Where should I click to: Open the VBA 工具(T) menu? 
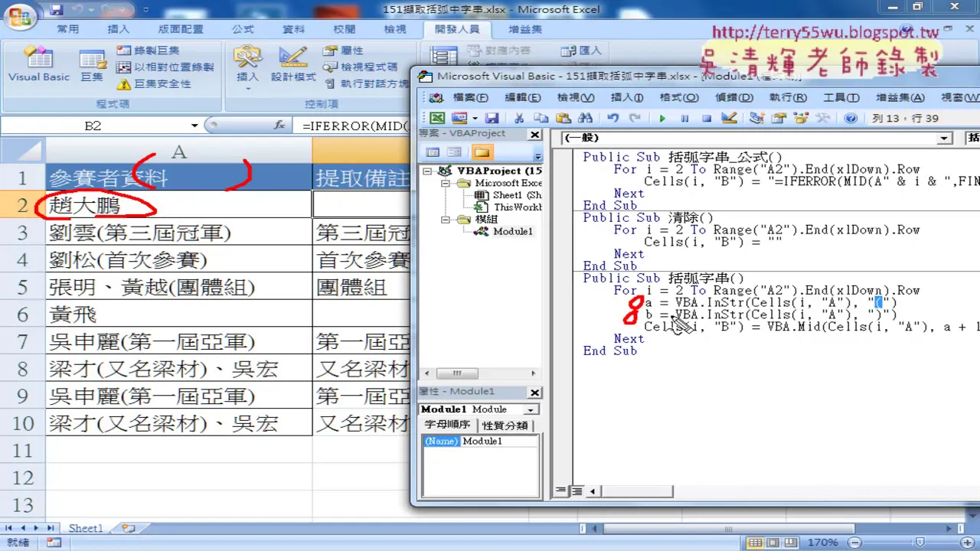click(x=841, y=98)
